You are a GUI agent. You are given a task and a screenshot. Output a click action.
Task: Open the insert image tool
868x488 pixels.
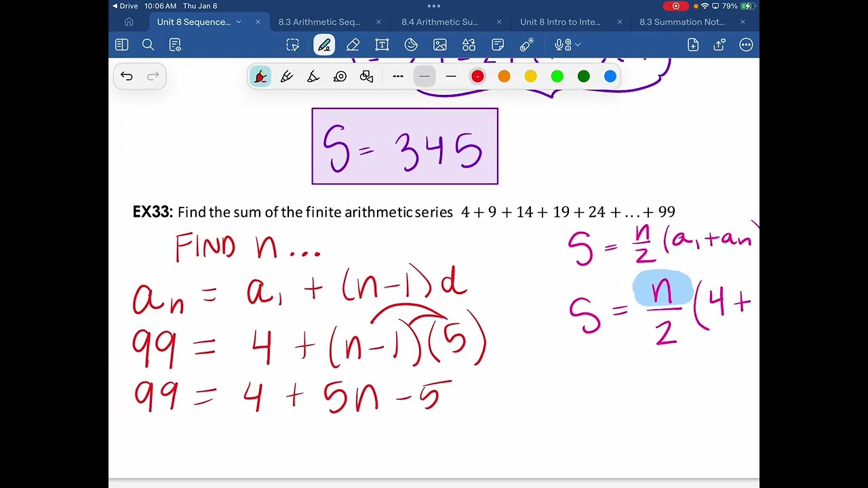coord(440,45)
